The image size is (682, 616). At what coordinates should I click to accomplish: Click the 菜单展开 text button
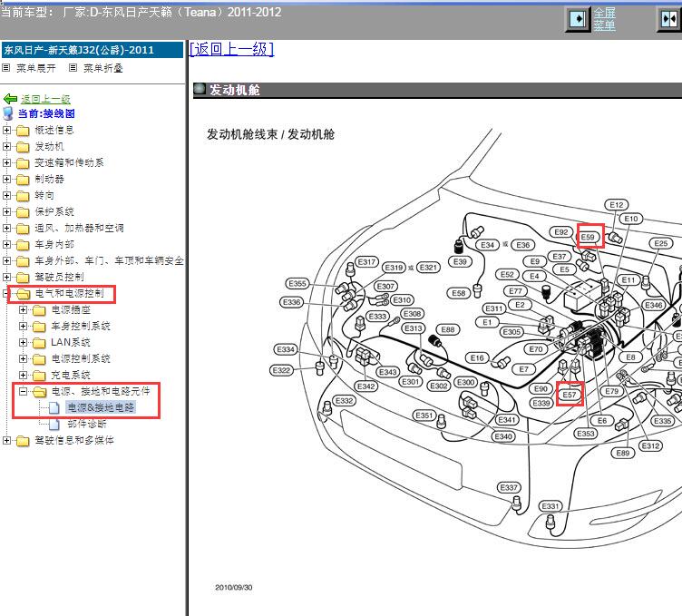coord(36,68)
